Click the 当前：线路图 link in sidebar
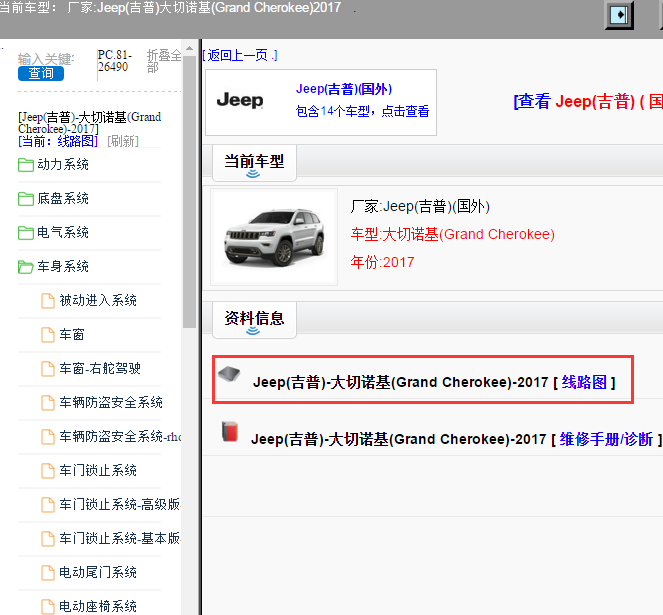This screenshot has width=663, height=615. pos(58,141)
